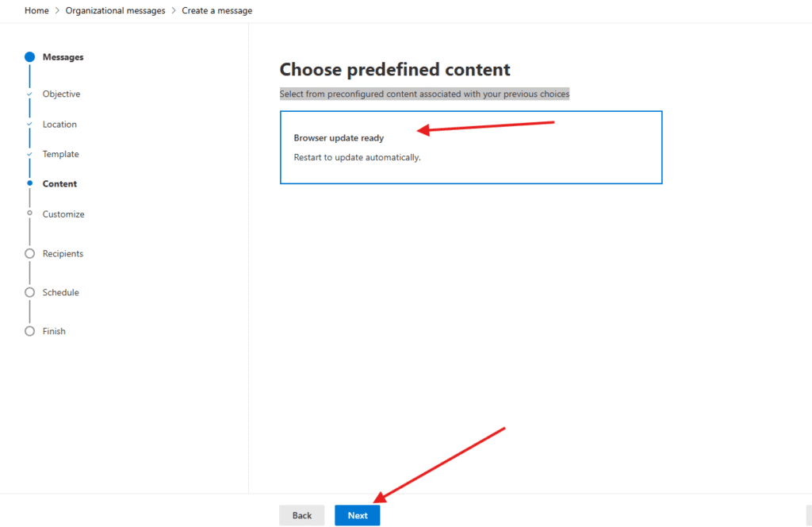Open the Objective step label
The height and width of the screenshot is (527, 812).
click(61, 94)
